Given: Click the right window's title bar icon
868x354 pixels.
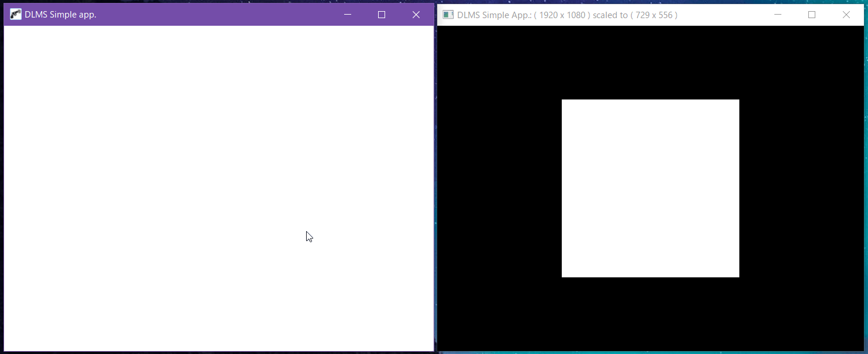Looking at the screenshot, I should tap(448, 15).
